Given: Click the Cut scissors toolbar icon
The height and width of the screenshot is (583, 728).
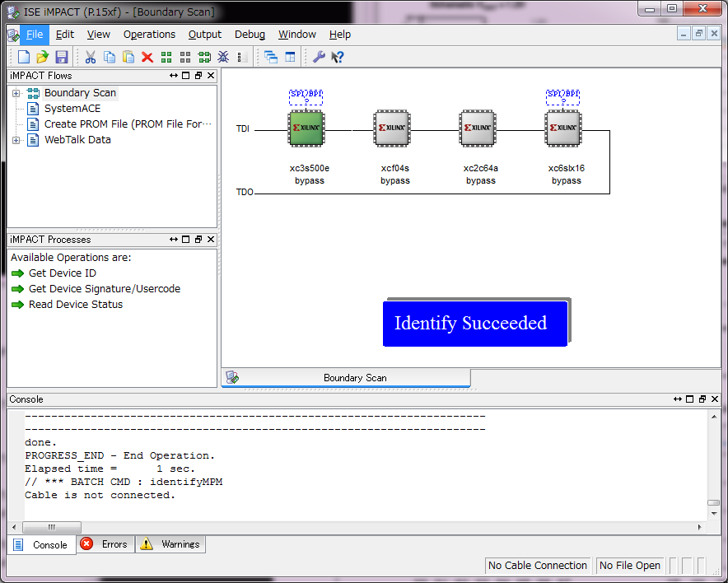Looking at the screenshot, I should [91, 57].
